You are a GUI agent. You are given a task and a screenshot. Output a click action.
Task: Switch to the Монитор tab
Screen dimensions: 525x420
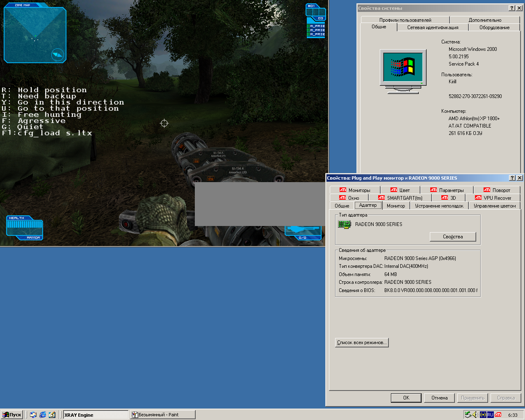tap(396, 206)
